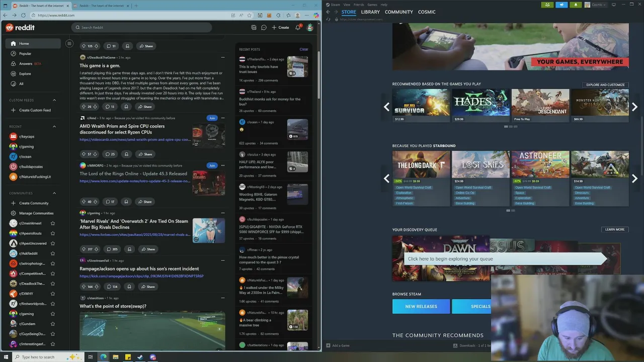
Task: Click Search Reddit field
Action: (x=141, y=28)
